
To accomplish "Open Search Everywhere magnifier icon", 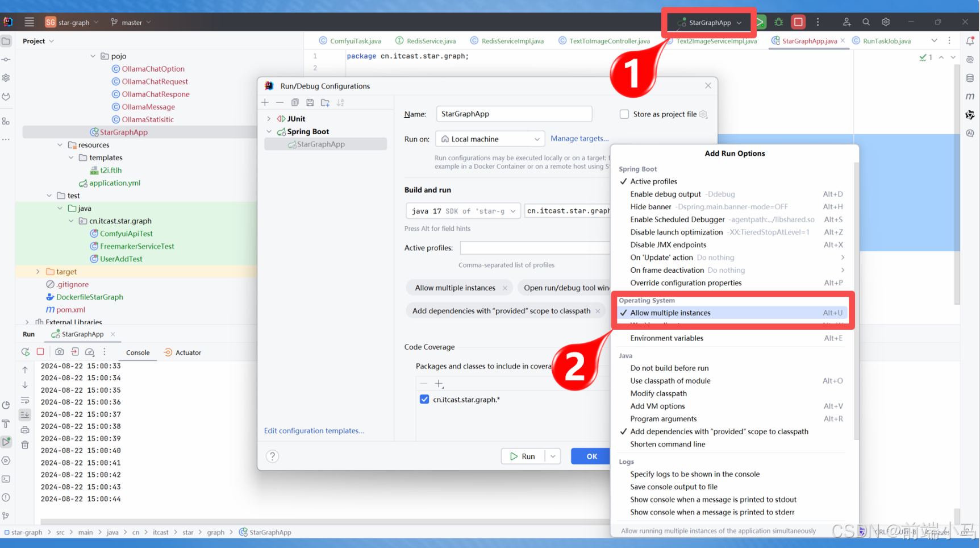I will pos(866,22).
